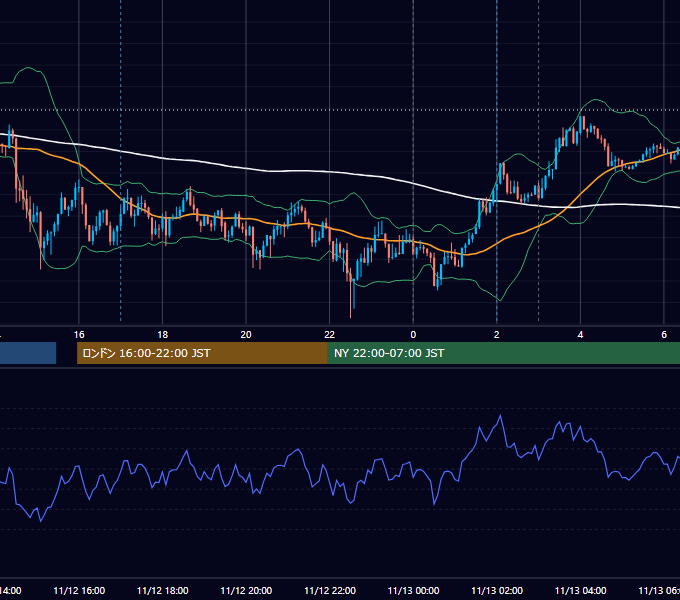Click the "11/13 02:00" date label
Image resolution: width=680 pixels, height=600 pixels.
click(x=497, y=590)
